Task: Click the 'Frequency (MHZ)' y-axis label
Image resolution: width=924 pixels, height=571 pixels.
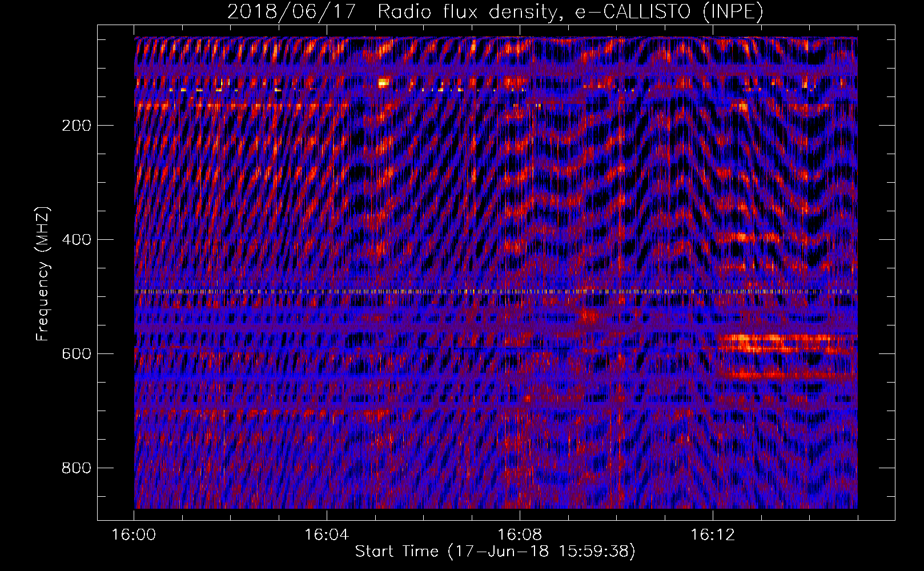Action: point(42,274)
